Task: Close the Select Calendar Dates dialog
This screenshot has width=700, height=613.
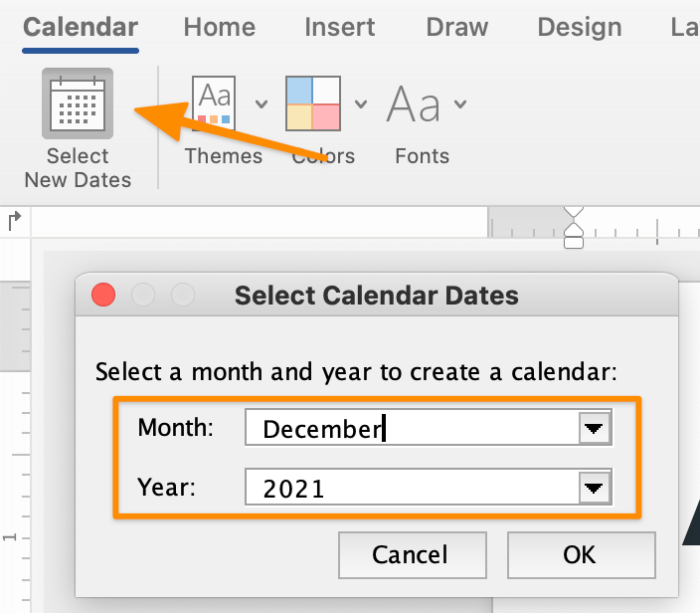Action: pos(103,295)
